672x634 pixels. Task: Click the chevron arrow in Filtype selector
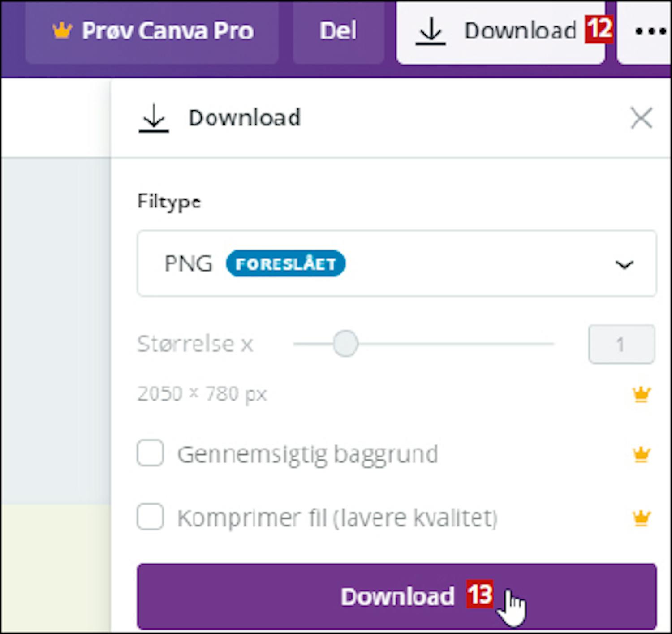(624, 264)
